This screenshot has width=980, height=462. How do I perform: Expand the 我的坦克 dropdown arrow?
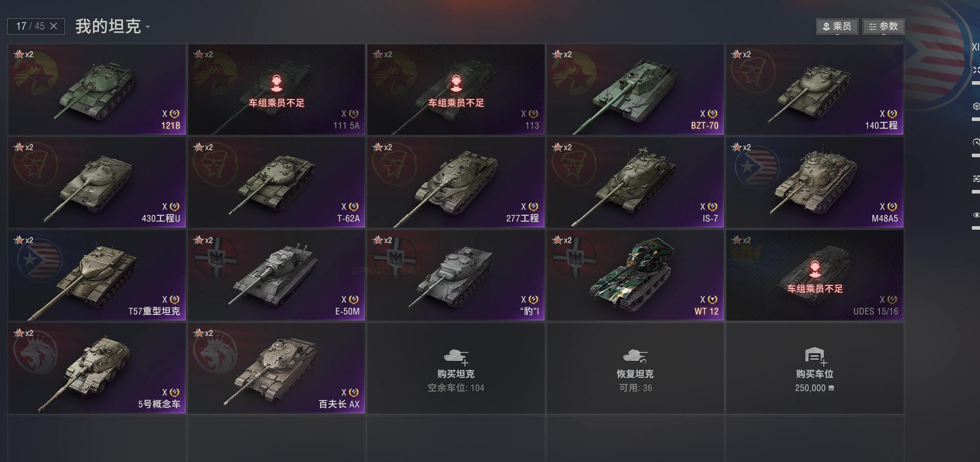(x=148, y=27)
